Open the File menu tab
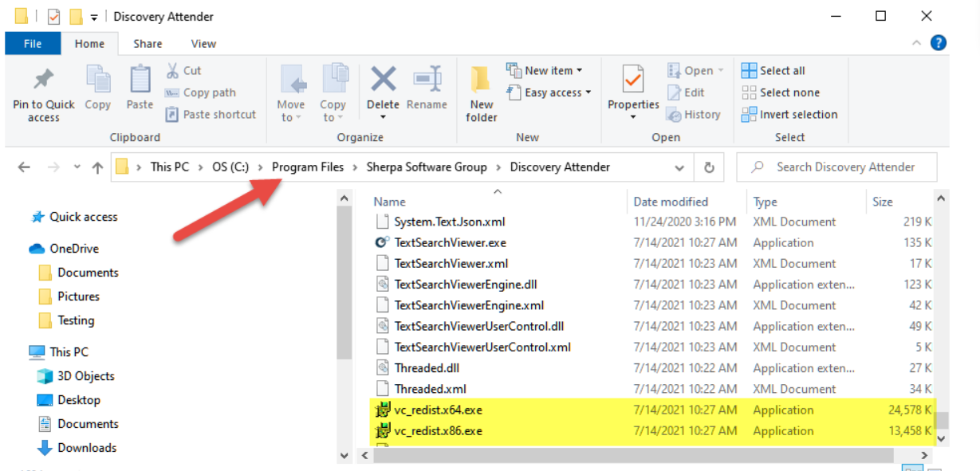 33,44
